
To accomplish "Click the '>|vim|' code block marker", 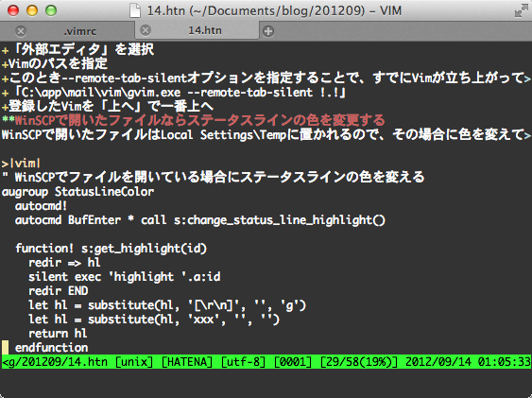I will pyautogui.click(x=22, y=164).
